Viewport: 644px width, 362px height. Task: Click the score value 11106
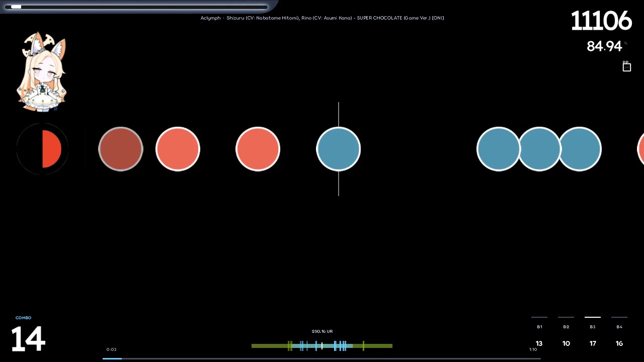pos(601,21)
